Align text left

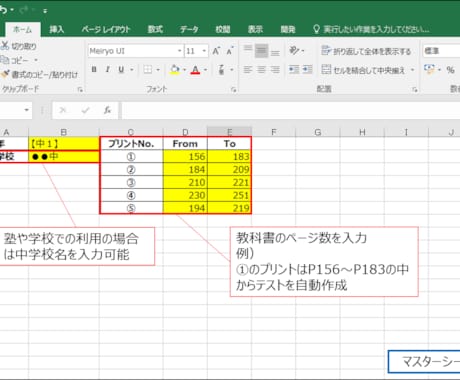[x=248, y=69]
